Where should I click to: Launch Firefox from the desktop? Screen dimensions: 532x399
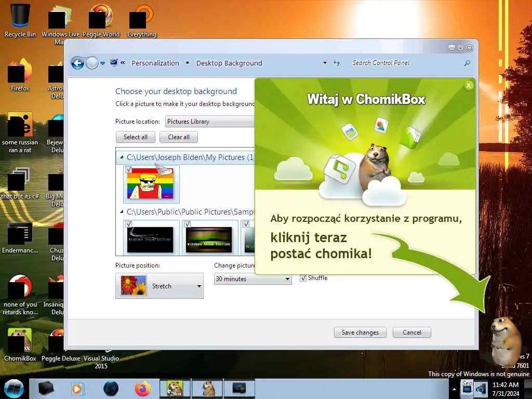point(20,75)
